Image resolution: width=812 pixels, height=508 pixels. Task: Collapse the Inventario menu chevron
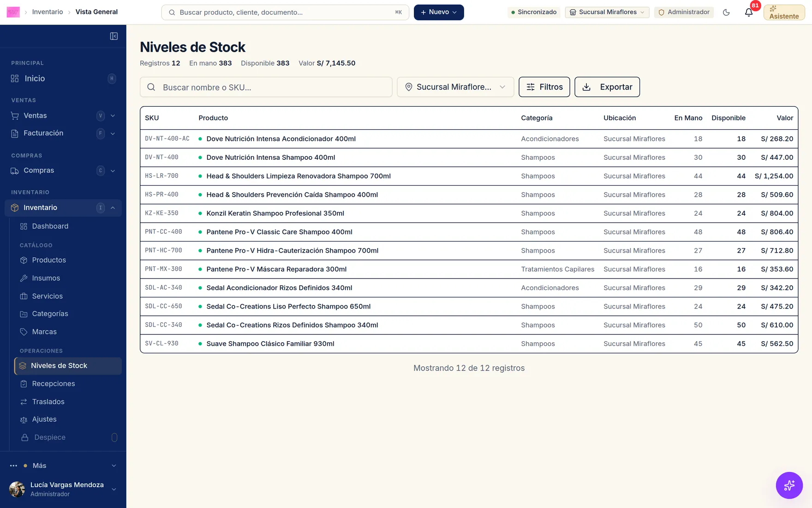(x=113, y=208)
